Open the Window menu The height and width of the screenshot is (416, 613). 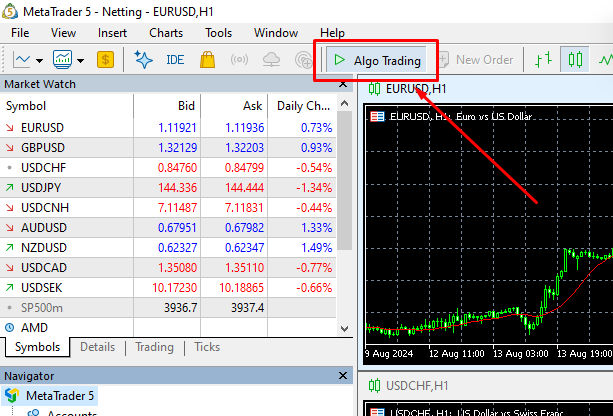276,33
